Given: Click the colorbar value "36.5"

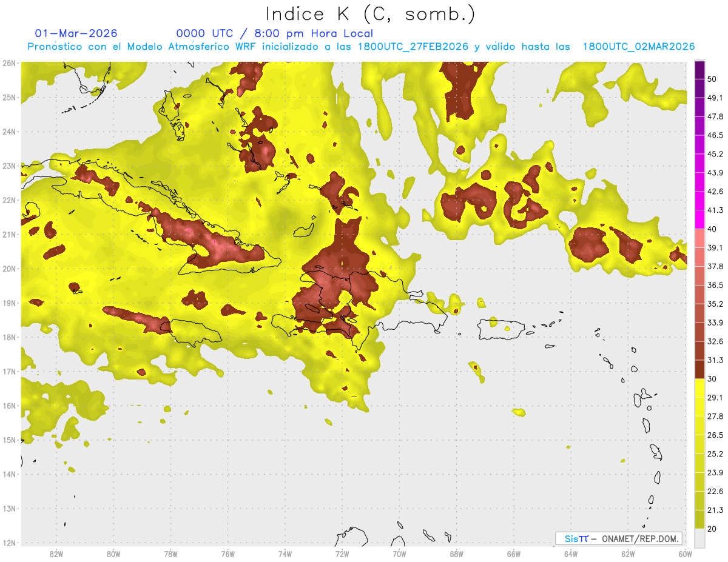Looking at the screenshot, I should coord(715,285).
